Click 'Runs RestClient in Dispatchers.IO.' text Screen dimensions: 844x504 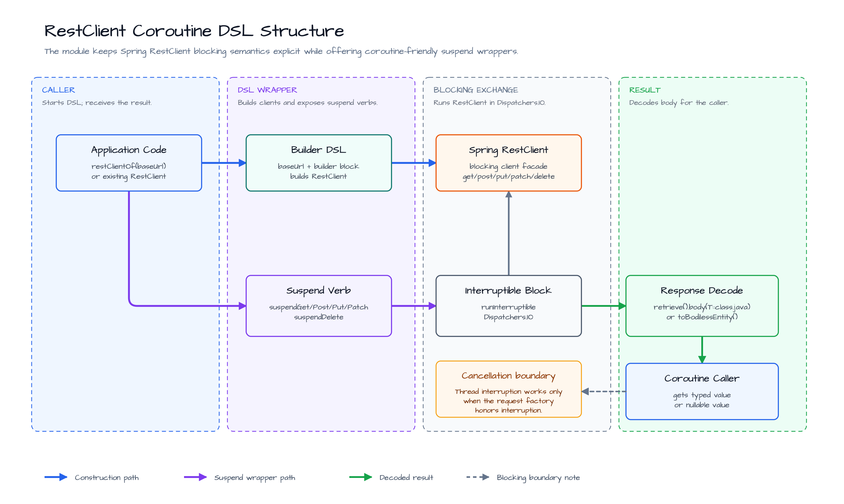tap(489, 103)
